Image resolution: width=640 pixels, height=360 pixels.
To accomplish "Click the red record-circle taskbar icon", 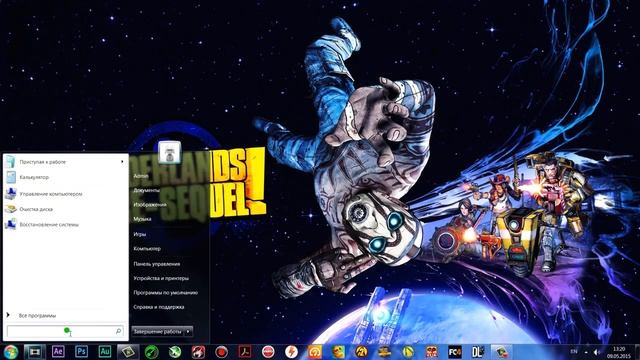I will coord(222,351).
